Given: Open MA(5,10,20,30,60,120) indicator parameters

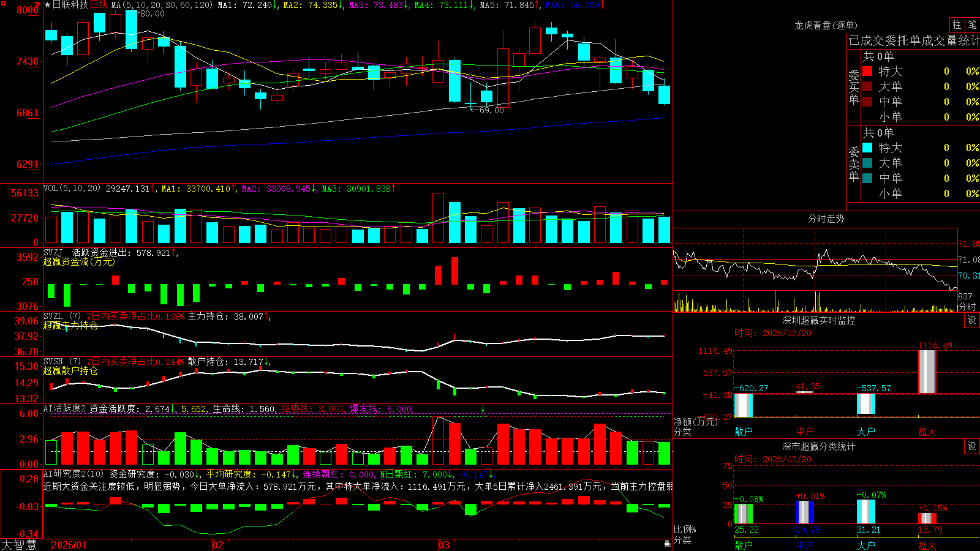Looking at the screenshot, I should tap(162, 5).
